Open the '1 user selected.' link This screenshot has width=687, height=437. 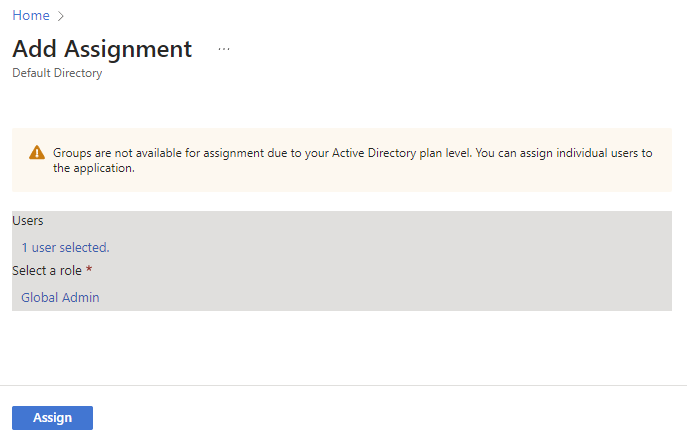[x=65, y=247]
